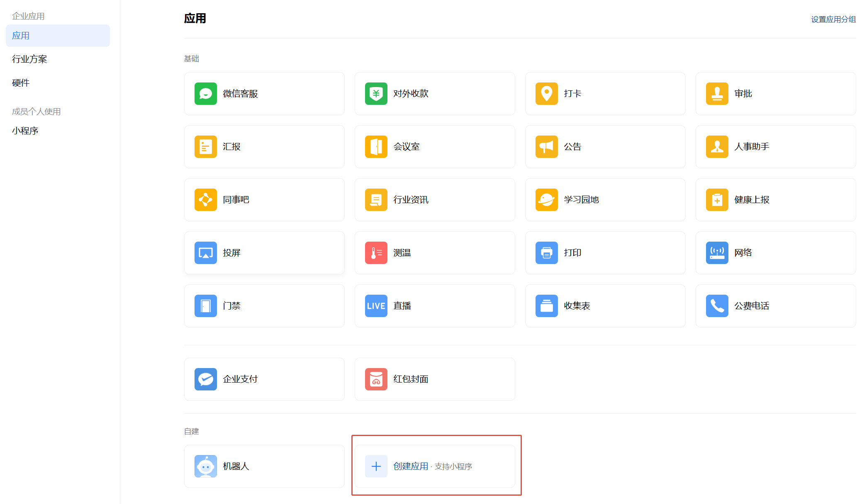Open the 直播 LIVE icon

[x=376, y=306]
